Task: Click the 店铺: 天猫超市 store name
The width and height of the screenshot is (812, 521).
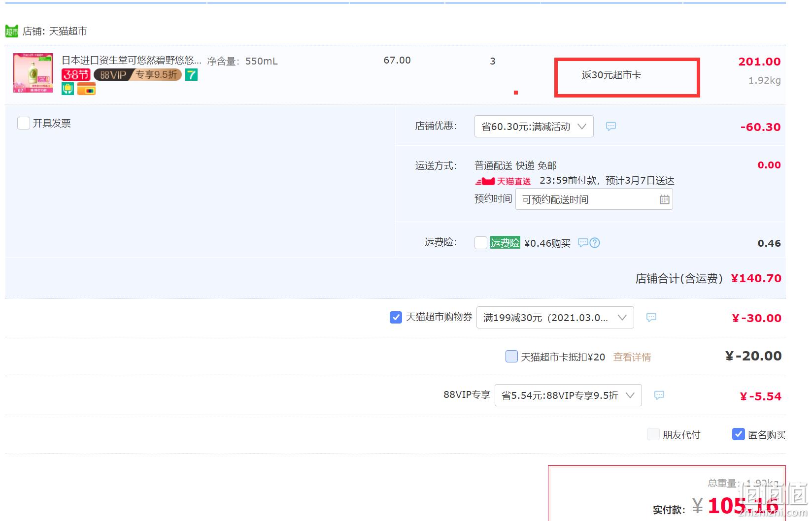Action: [55, 31]
